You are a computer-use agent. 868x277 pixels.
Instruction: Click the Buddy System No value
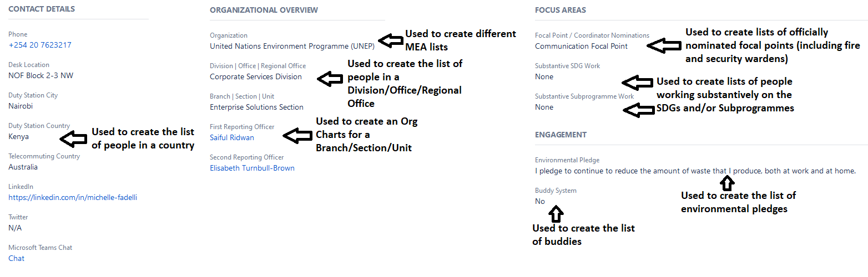pyautogui.click(x=540, y=201)
